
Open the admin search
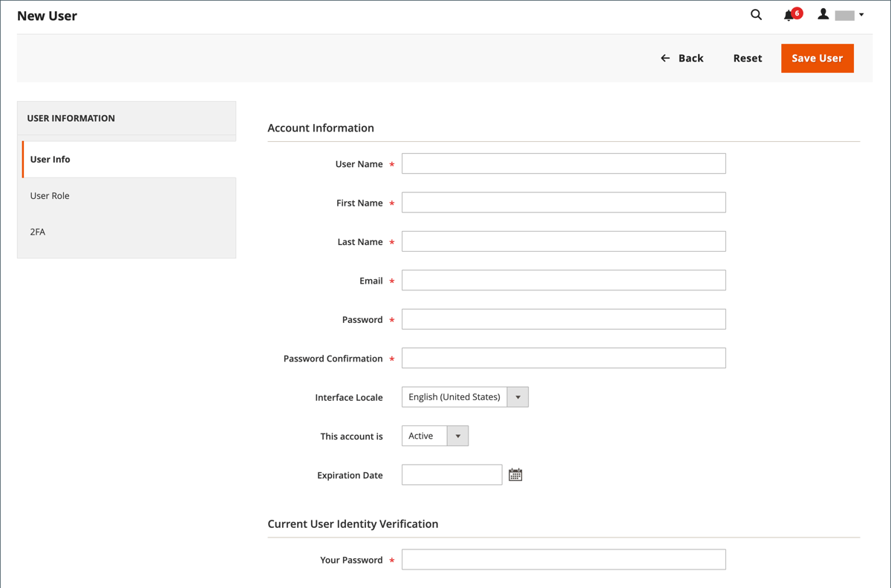(x=756, y=14)
